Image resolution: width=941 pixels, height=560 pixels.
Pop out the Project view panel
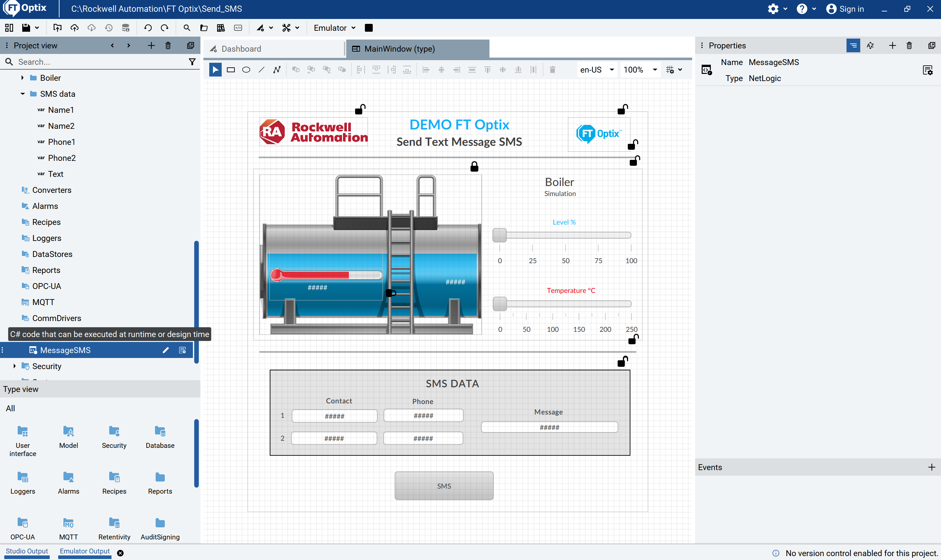click(191, 45)
